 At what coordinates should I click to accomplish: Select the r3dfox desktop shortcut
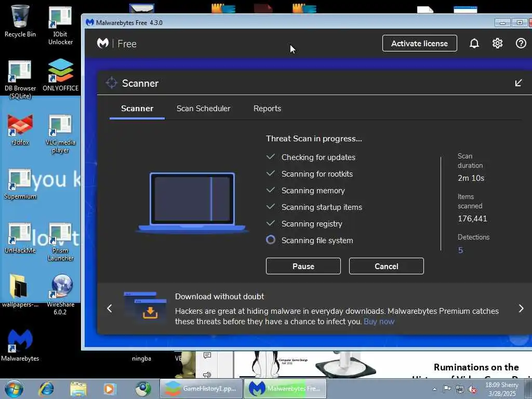tap(20, 130)
